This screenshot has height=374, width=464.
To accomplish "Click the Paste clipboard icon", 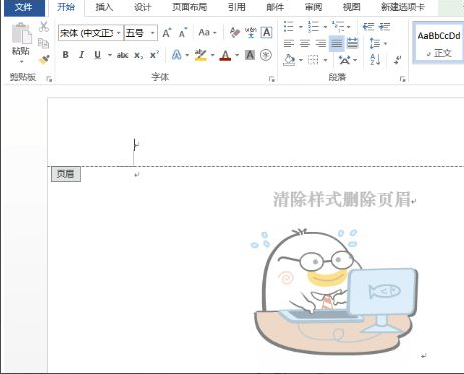I will tap(21, 33).
